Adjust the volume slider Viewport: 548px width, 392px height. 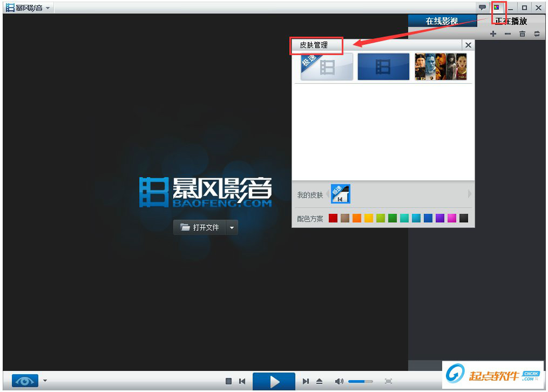360,381
